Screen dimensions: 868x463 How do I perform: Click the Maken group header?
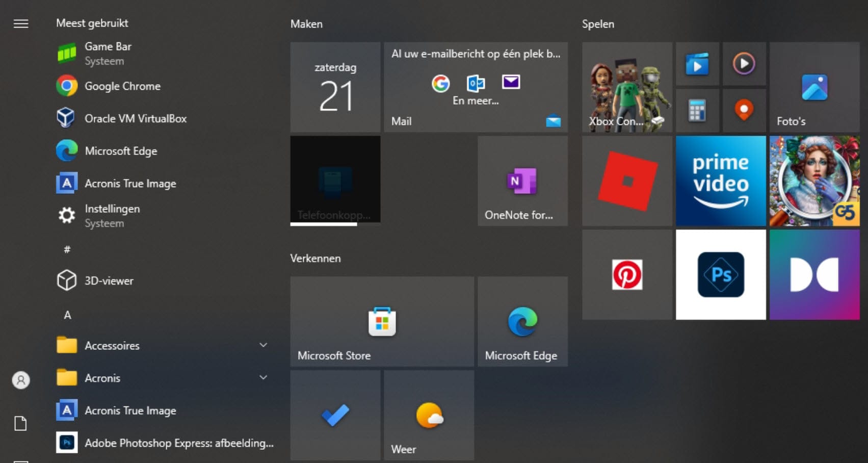click(306, 24)
